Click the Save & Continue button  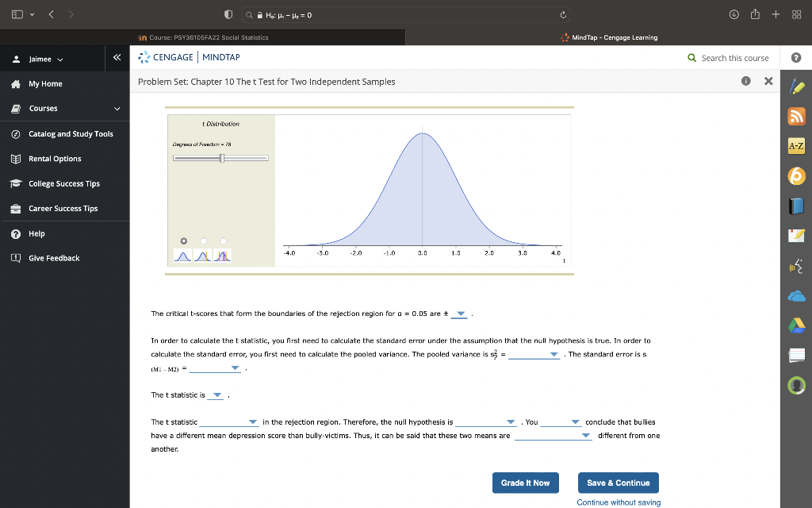point(619,483)
